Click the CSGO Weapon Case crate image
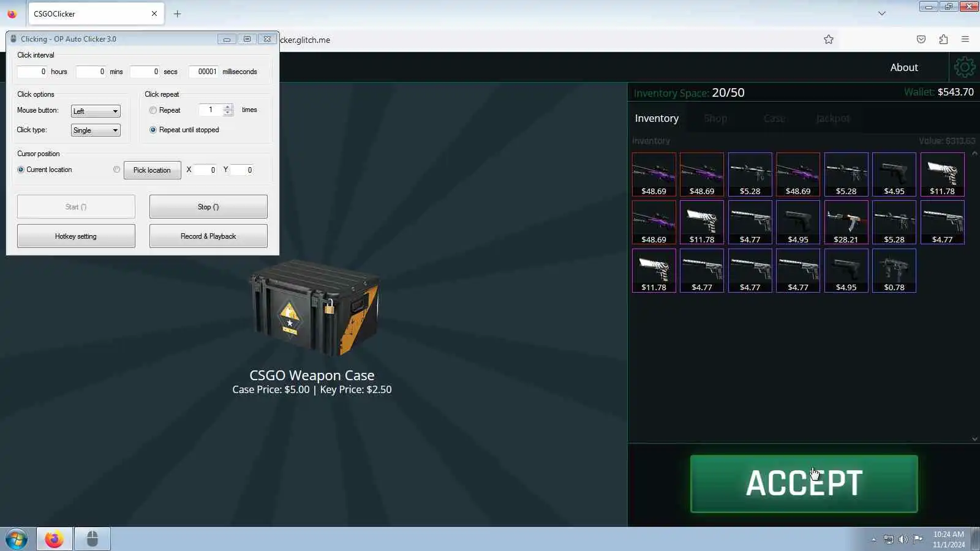 (314, 307)
